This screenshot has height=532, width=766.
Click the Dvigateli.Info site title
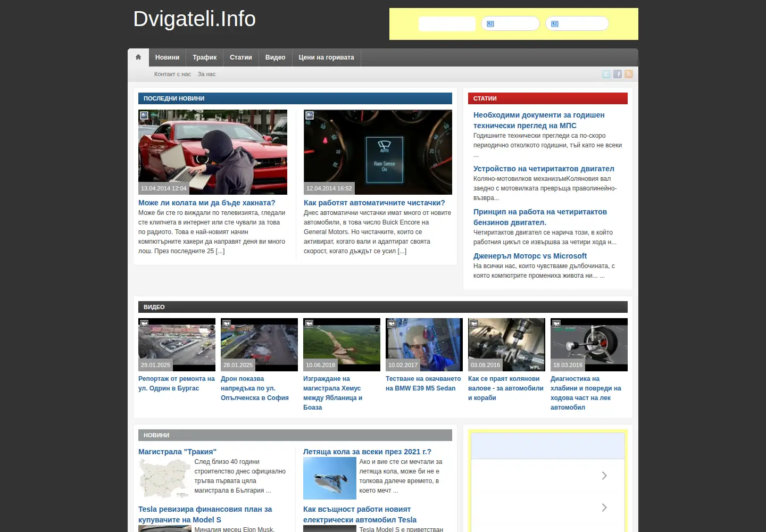tap(195, 19)
